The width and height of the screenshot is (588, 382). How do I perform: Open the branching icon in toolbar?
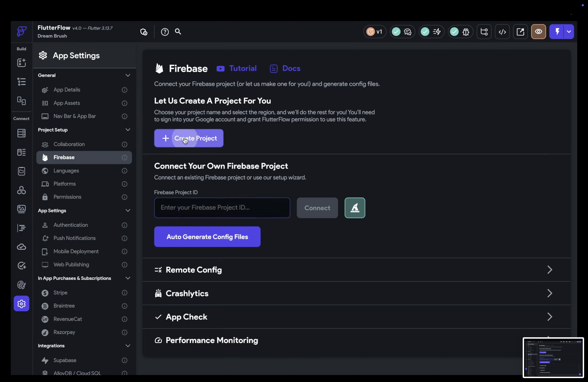(x=484, y=32)
